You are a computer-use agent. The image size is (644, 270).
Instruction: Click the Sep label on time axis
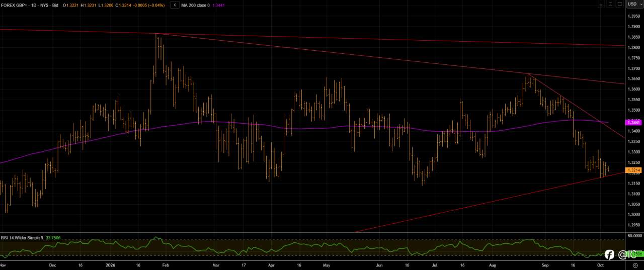pos(545,264)
